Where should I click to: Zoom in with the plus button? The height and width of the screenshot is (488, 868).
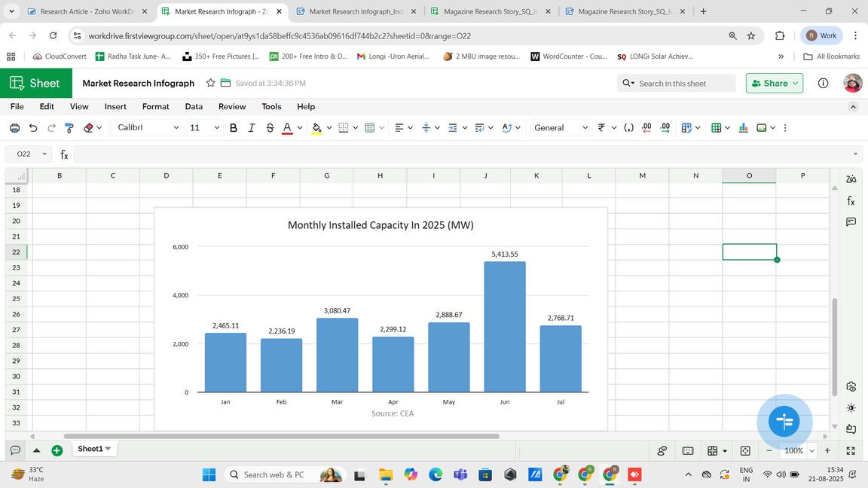pyautogui.click(x=827, y=451)
